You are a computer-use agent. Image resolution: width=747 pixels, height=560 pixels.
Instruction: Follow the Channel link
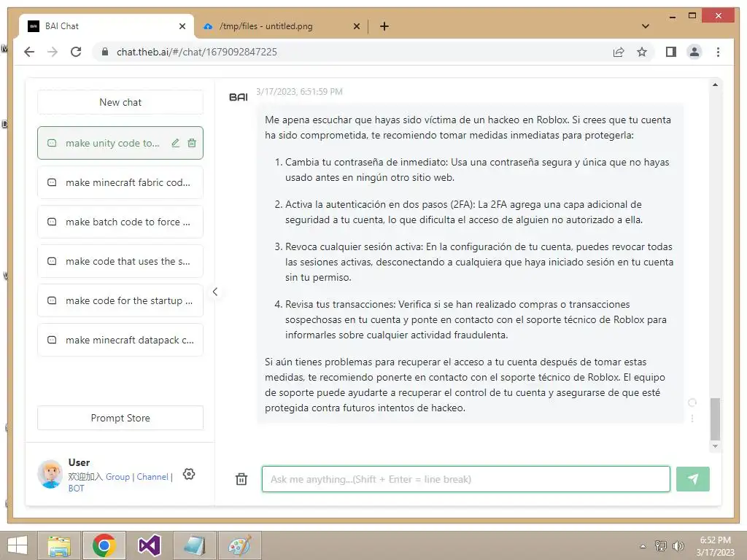pyautogui.click(x=152, y=477)
